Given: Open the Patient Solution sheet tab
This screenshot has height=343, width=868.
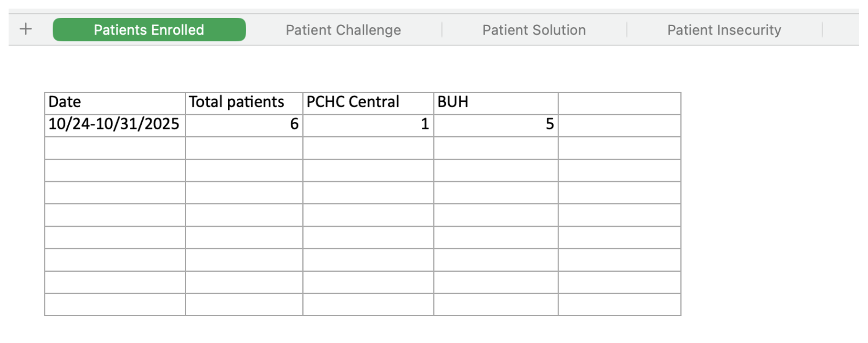Looking at the screenshot, I should click(x=534, y=30).
